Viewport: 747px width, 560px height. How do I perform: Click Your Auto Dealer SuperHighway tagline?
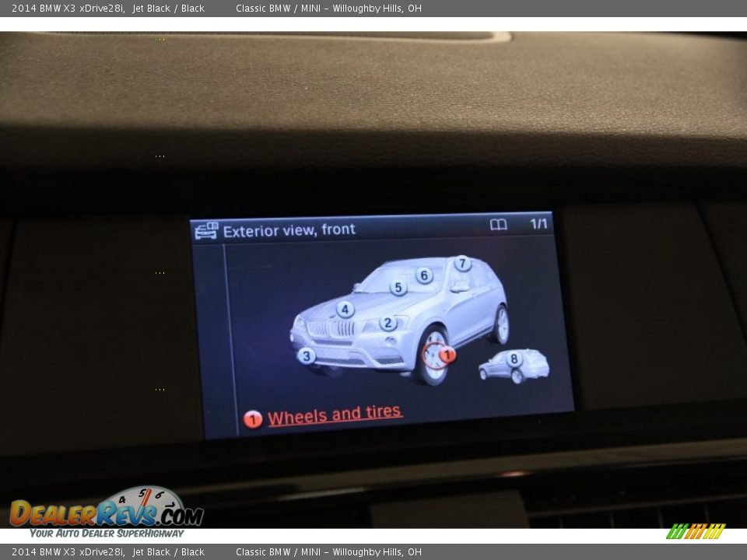[107, 534]
